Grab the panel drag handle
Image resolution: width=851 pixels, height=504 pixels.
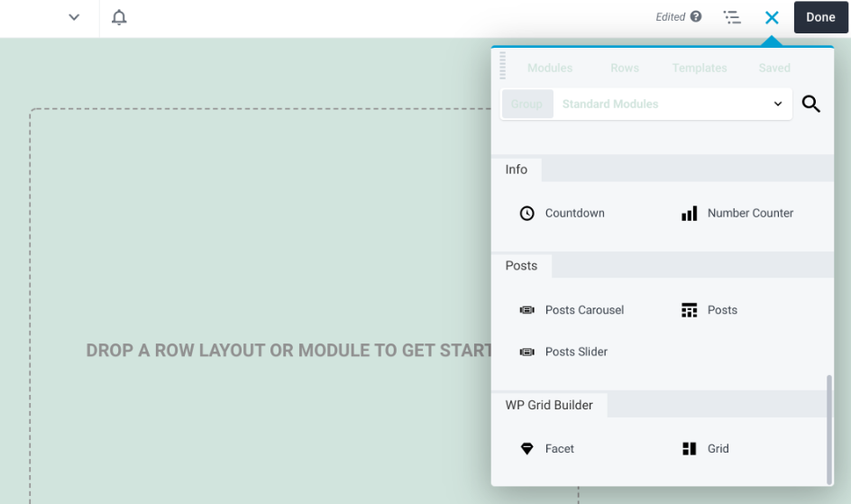502,65
